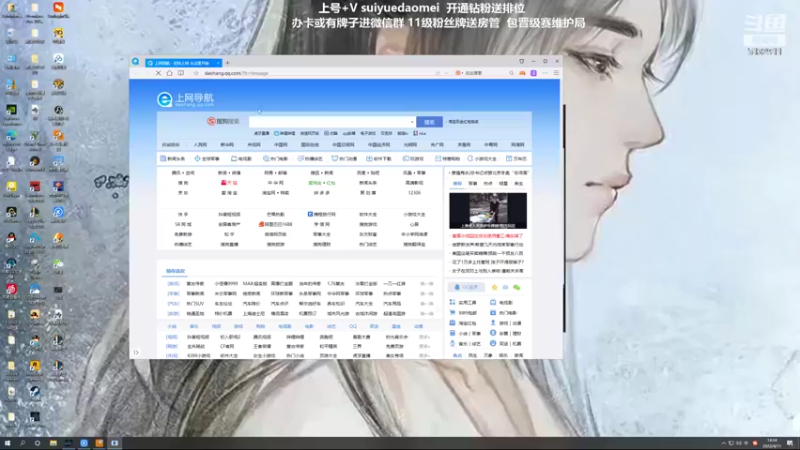Open the address bar dropdown chevron
This screenshot has height=450, width=800.
[446, 73]
